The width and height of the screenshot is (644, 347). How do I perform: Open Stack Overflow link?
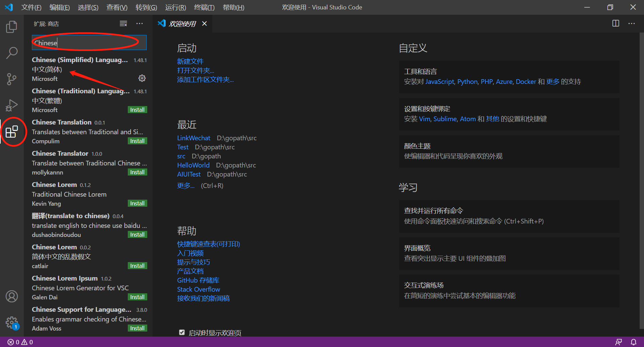[199, 289]
